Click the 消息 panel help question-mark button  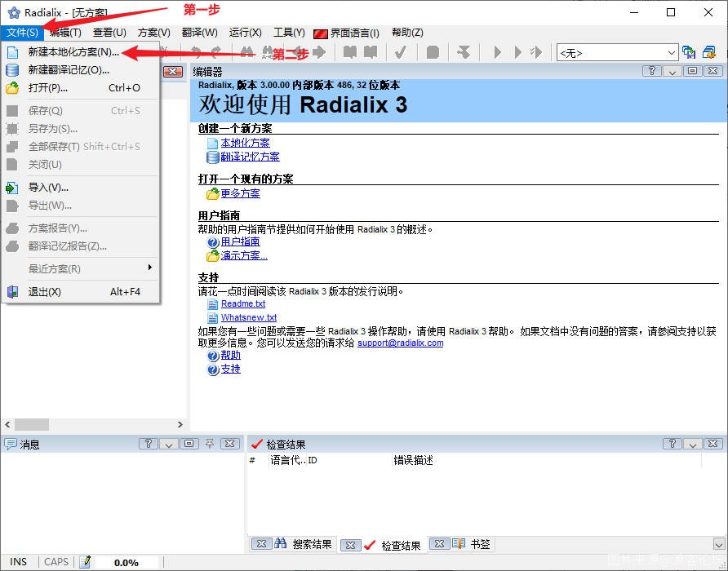tap(148, 443)
